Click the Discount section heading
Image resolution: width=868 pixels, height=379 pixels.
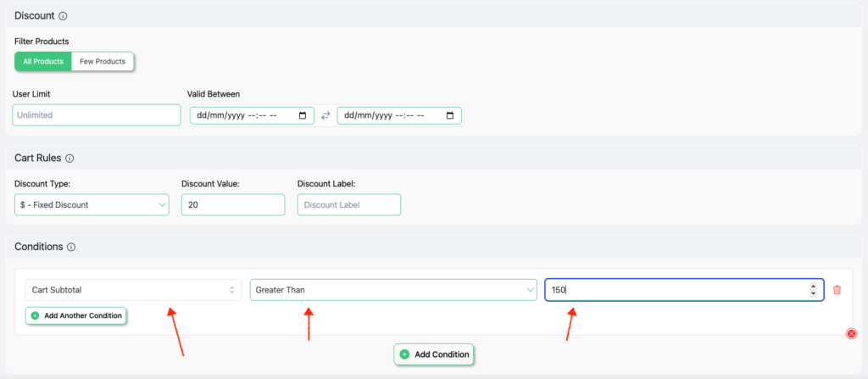[x=34, y=15]
